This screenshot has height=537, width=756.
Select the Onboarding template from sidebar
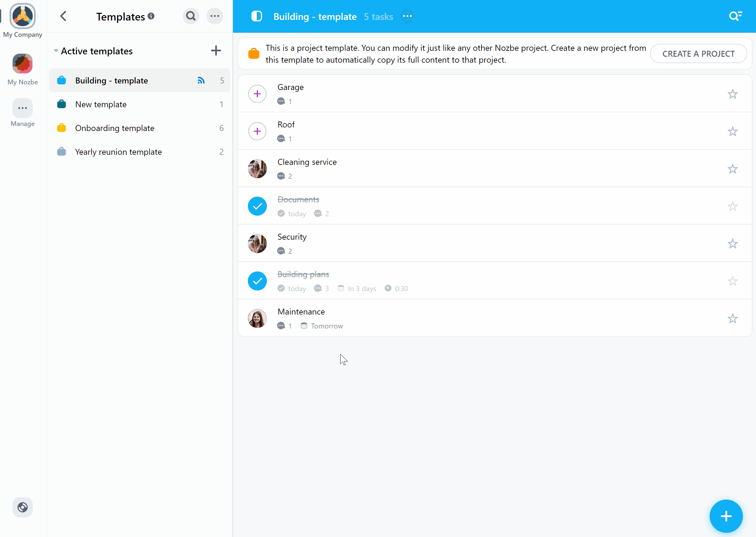click(115, 128)
